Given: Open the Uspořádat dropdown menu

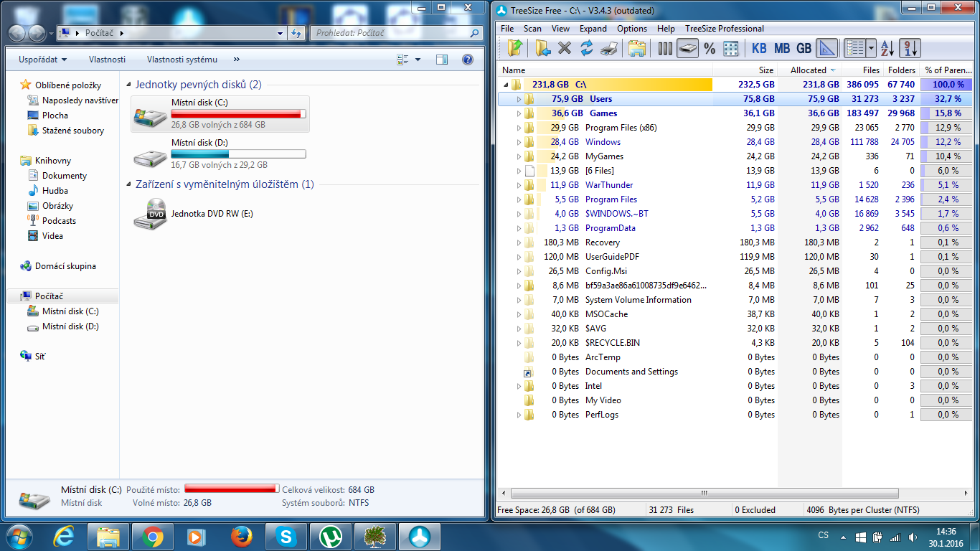Looking at the screenshot, I should (x=43, y=60).
